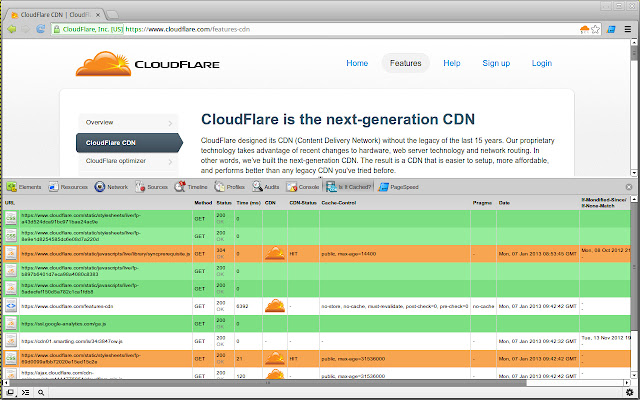Click CDN cloud icon in max-age=31536000 orange row

coord(275,358)
